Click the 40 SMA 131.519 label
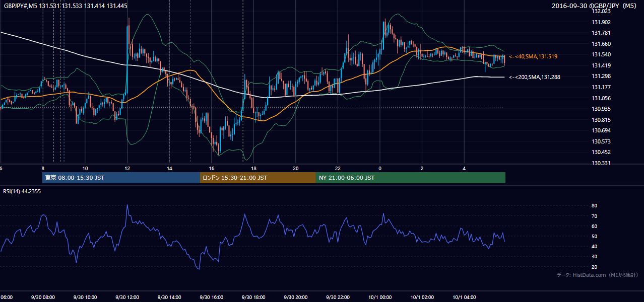Viewport: 644px width, 302px height. click(533, 56)
